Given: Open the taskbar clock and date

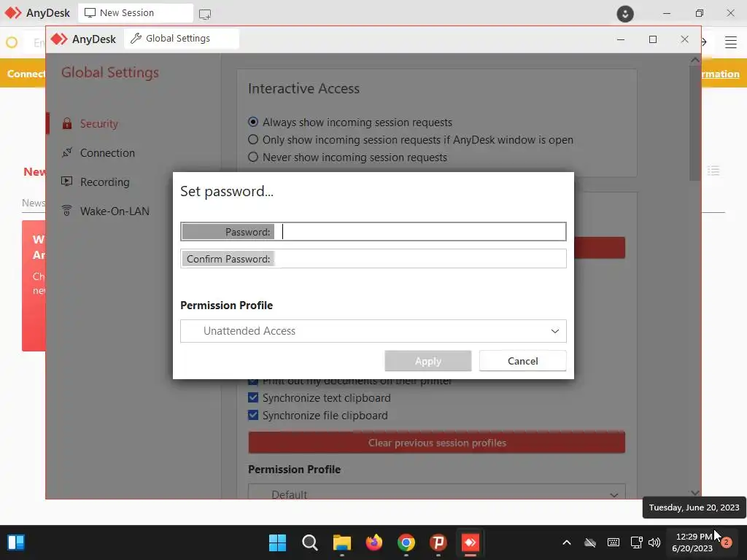Looking at the screenshot, I should (x=692, y=542).
